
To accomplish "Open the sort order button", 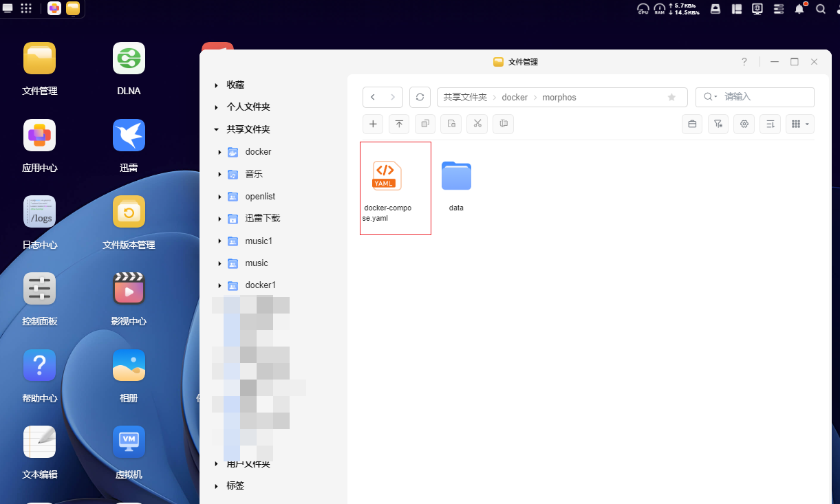I will point(771,124).
